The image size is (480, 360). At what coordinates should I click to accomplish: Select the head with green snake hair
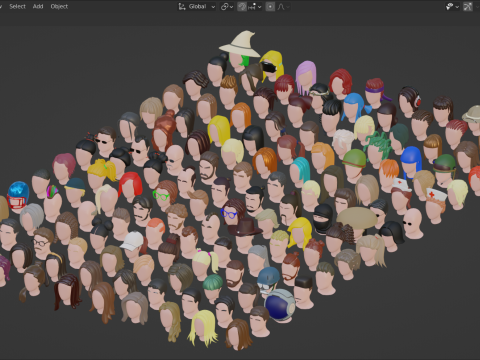point(378,146)
